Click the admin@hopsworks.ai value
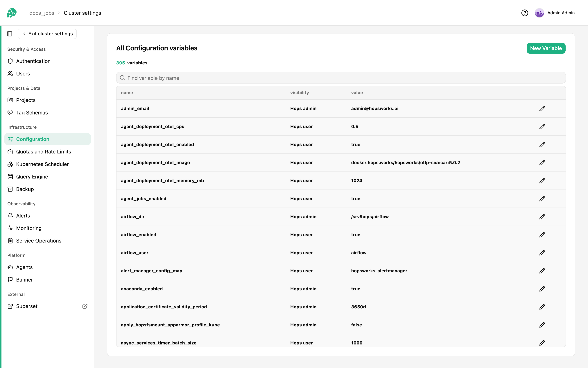The image size is (588, 368). coord(375,109)
